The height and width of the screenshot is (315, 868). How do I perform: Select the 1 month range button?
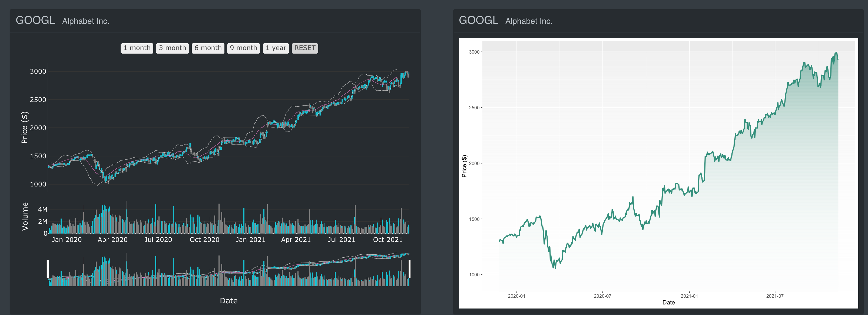[x=137, y=48]
